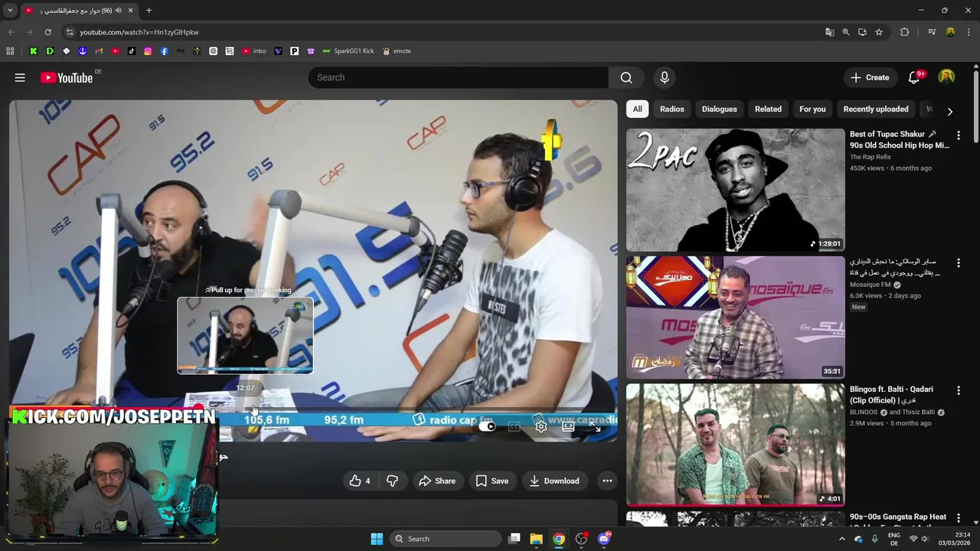Select the Dialogues filter chip
The width and height of the screenshot is (980, 551).
[719, 109]
